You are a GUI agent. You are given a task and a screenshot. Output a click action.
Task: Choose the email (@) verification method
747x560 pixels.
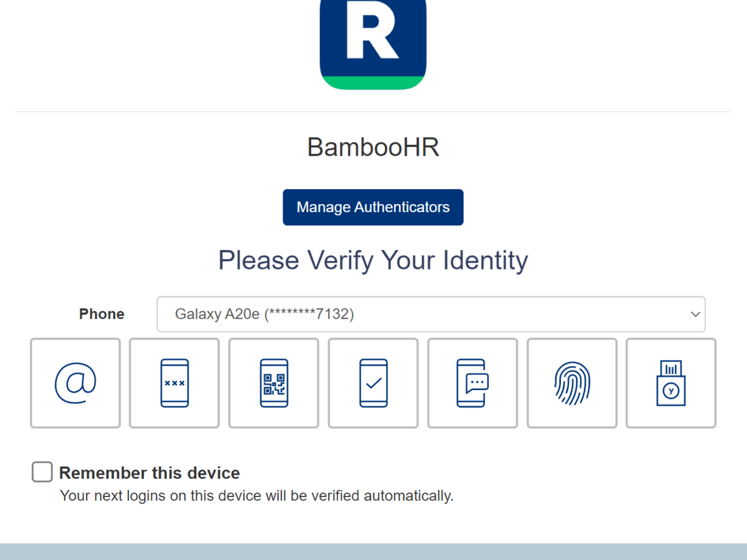point(75,383)
